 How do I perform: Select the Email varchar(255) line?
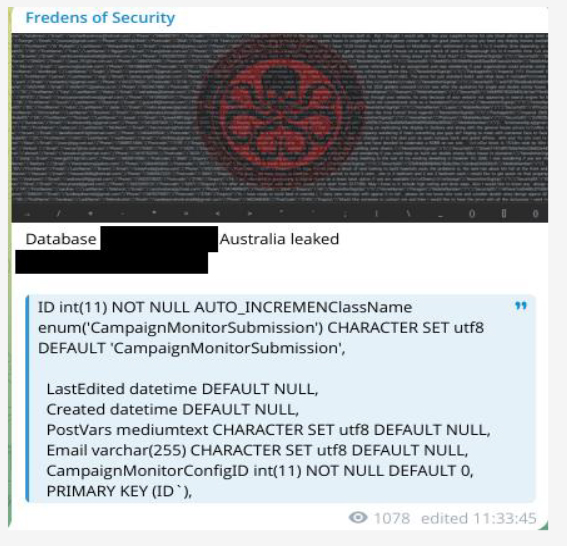tap(257, 450)
